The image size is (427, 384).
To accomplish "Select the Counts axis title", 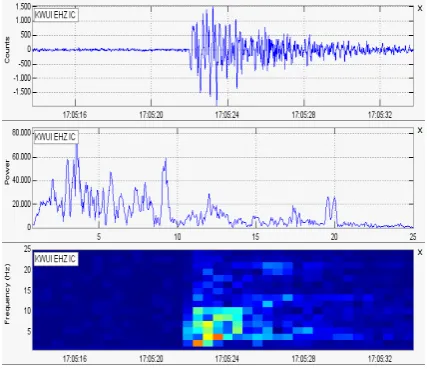I will (x=7, y=50).
